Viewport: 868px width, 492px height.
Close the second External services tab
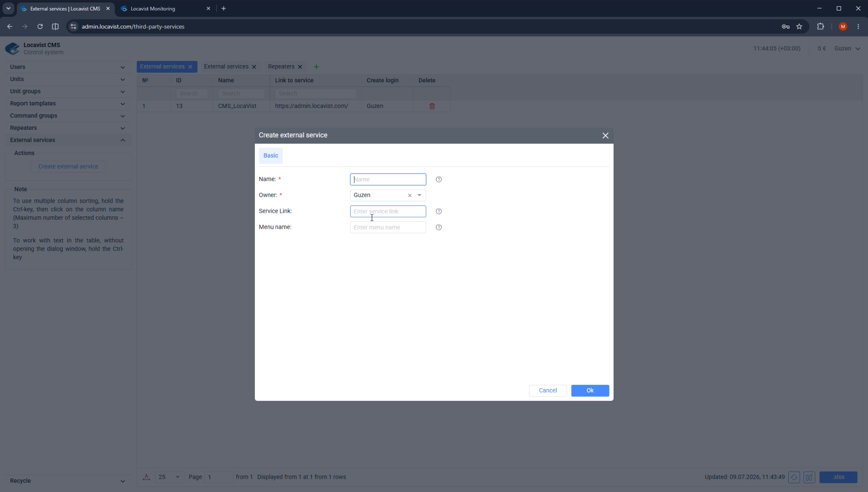coord(254,67)
